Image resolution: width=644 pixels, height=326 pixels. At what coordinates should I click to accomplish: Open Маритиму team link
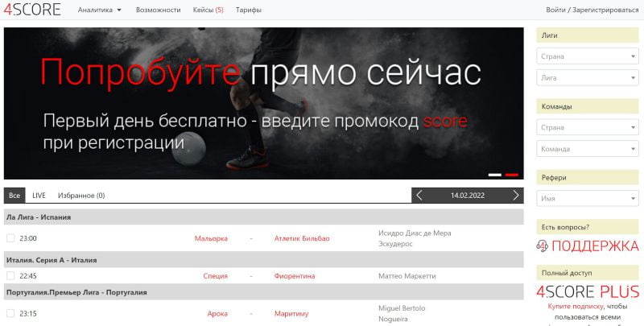click(291, 313)
